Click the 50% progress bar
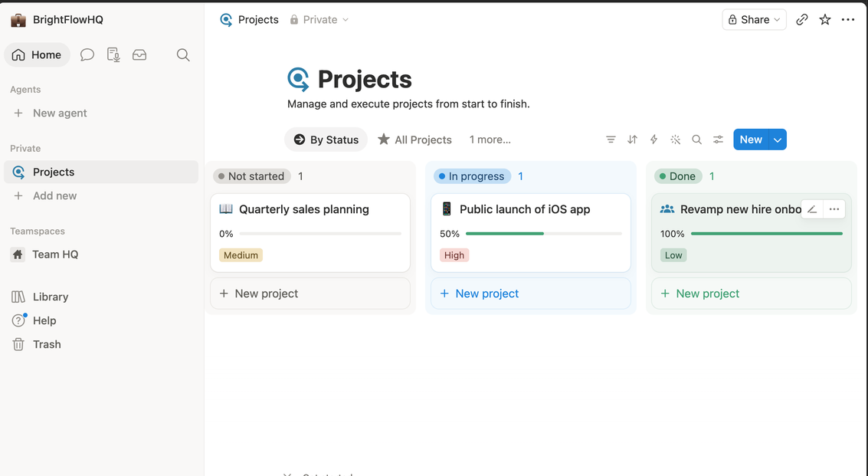Screen dimensions: 868x476 (544, 234)
